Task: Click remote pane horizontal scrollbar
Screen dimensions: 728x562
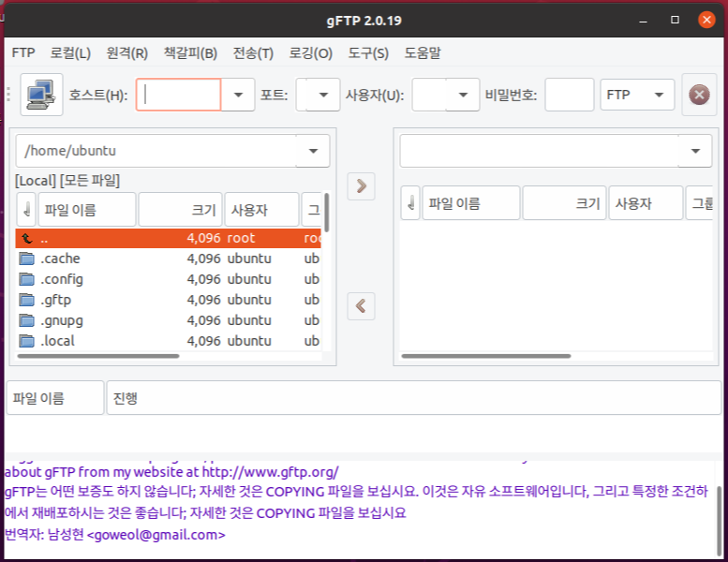Action: pos(486,356)
